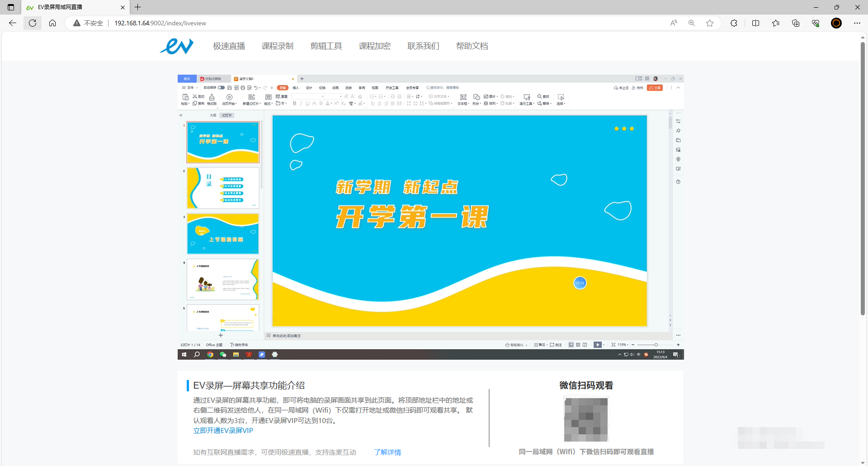Start slideshow with the play button in status bar
Viewport: 868px width, 466px height.
point(598,345)
